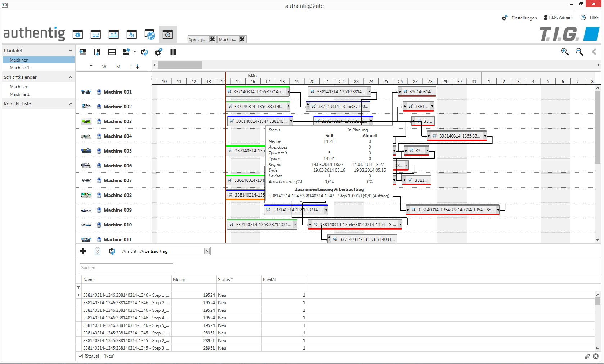Click the M scale option

point(118,67)
